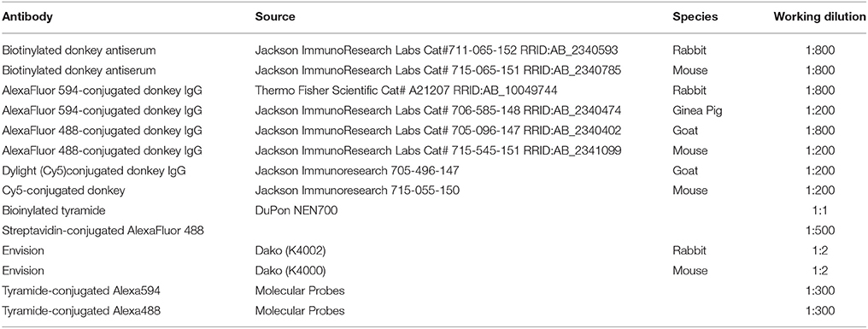Click the Working dilution column header

[x=820, y=16]
